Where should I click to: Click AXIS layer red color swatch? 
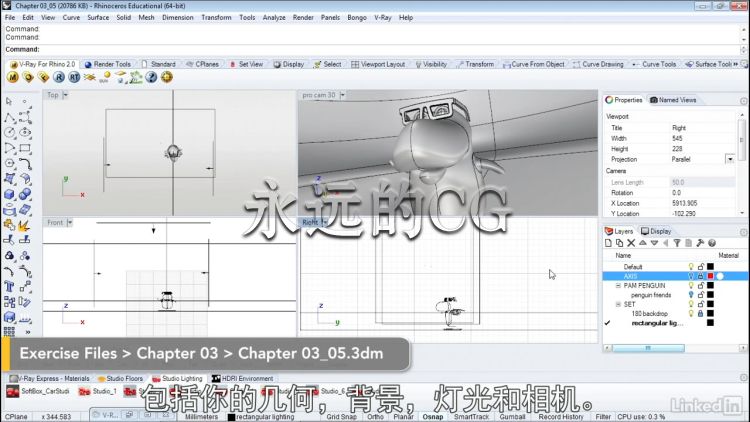(710, 276)
